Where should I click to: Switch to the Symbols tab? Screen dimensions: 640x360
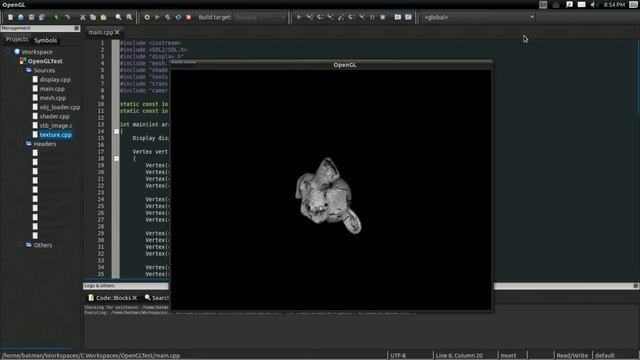pos(45,40)
